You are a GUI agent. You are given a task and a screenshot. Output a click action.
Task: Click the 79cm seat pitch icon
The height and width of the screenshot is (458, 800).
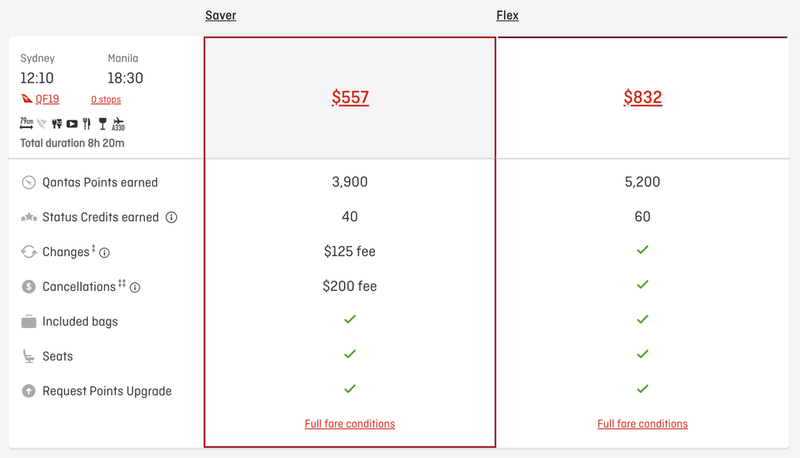coord(27,123)
